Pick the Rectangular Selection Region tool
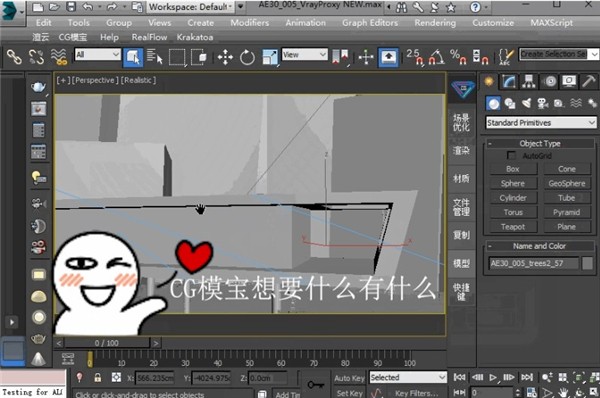This screenshot has width=600, height=398. (177, 58)
